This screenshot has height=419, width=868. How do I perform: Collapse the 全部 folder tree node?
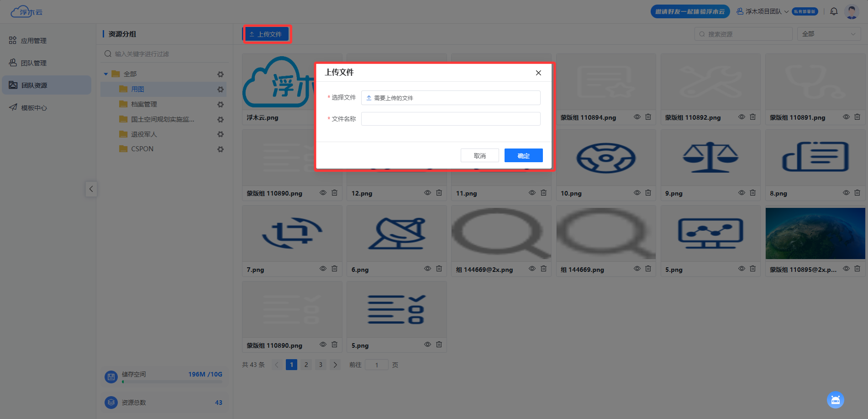[106, 74]
